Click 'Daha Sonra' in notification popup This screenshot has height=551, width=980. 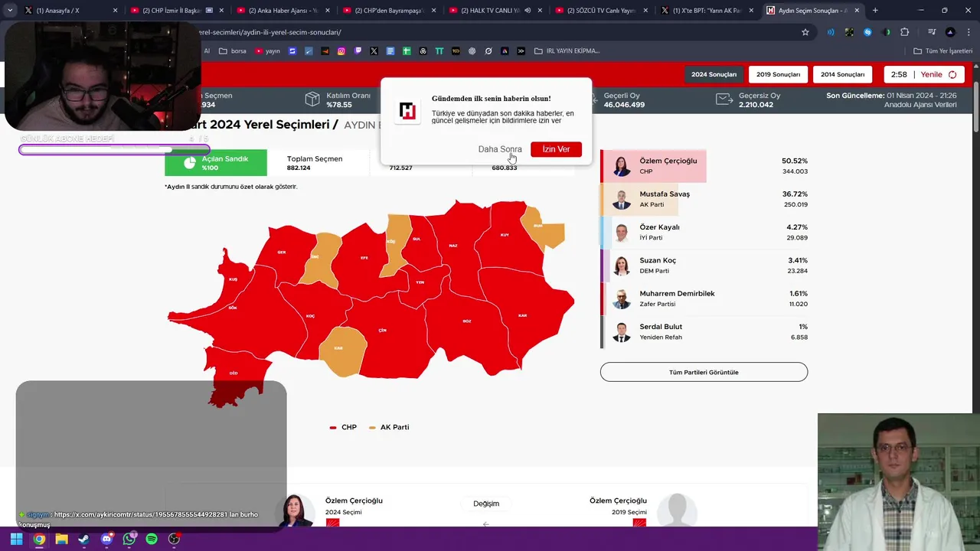tap(500, 149)
